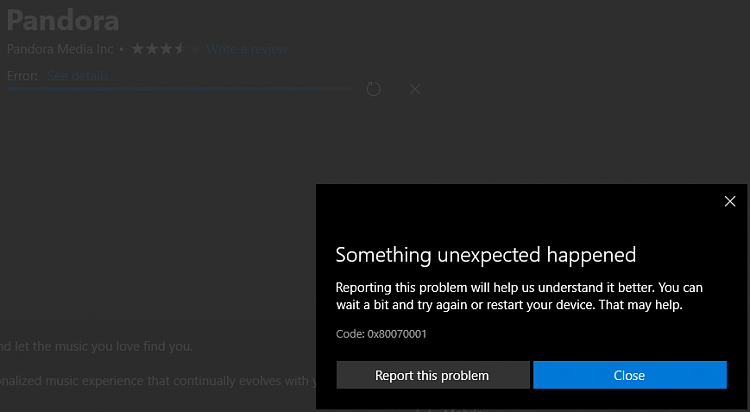Open the Write a review link

point(247,49)
